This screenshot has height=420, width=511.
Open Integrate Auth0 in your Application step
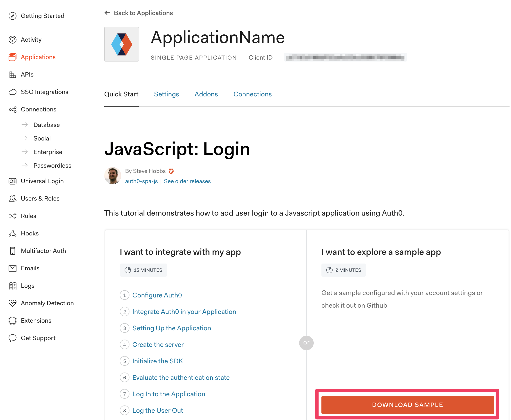coord(184,312)
